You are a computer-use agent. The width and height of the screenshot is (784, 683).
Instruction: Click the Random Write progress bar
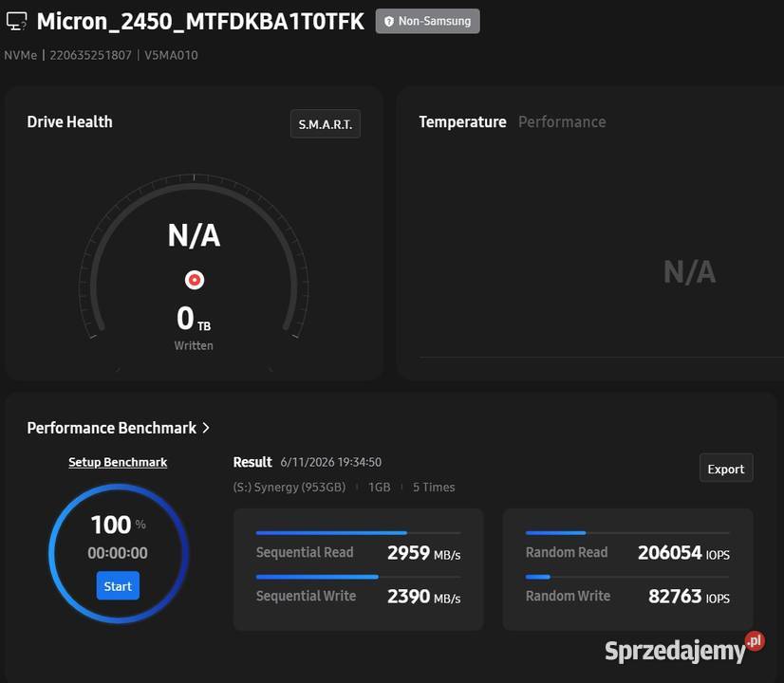[627, 577]
